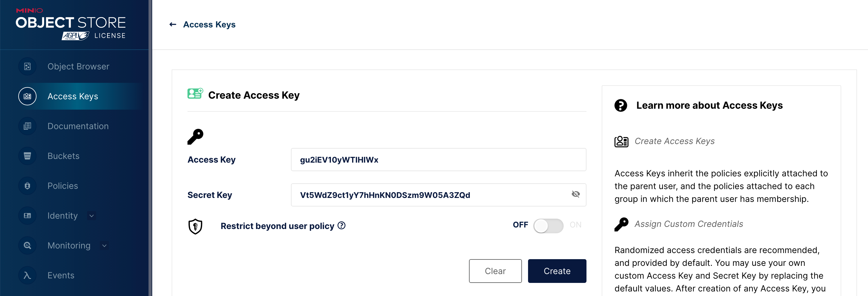
Task: Click the Access Keys breadcrumb title link
Action: pyautogui.click(x=209, y=25)
